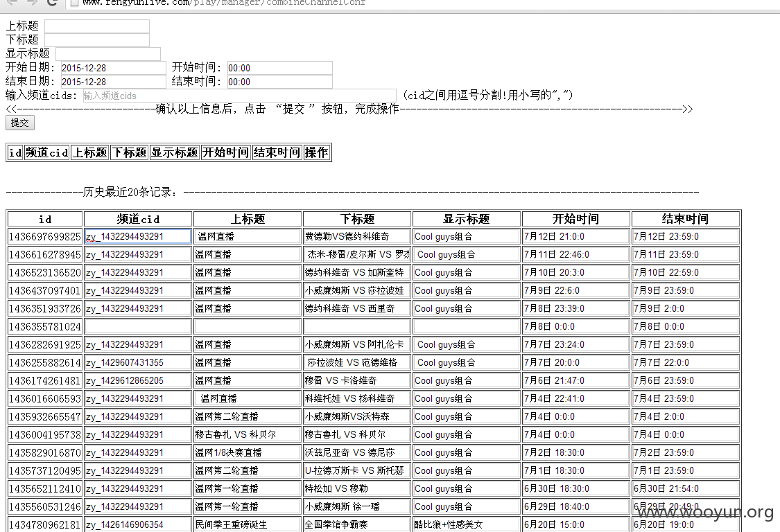Select the start time 7月10日 20:3:0

tap(575, 272)
